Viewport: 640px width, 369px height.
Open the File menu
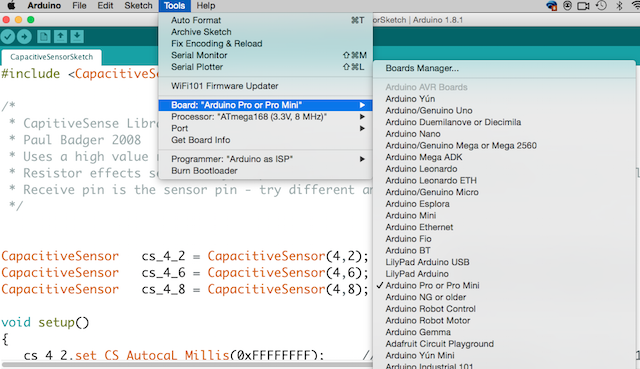79,6
